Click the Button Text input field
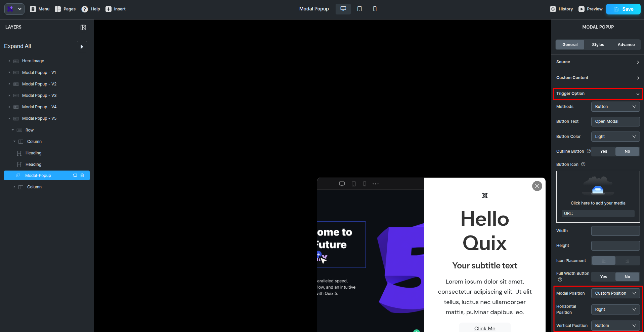Viewport: 644px width, 332px height. (615, 121)
